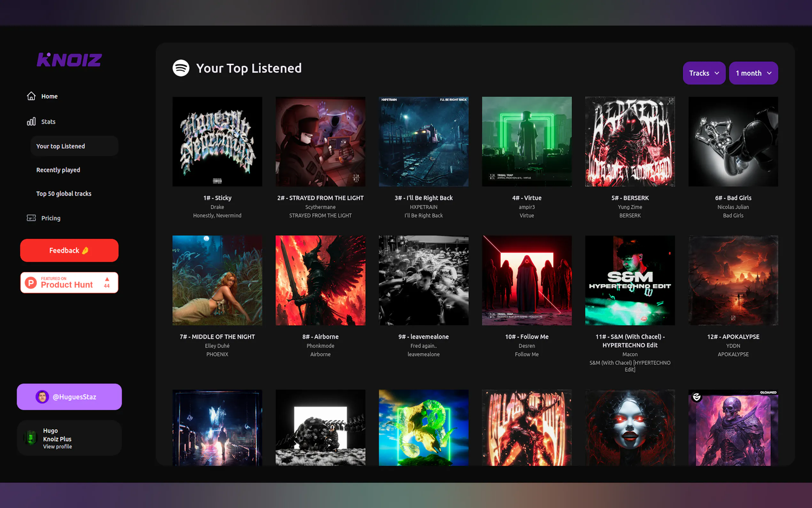Click the Spotify logo beside Your Top Listened
This screenshot has height=508, width=812.
click(x=181, y=68)
